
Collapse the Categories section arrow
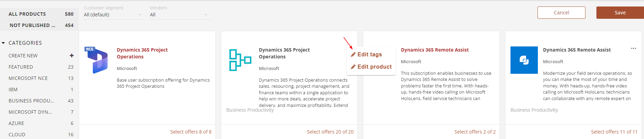point(3,43)
